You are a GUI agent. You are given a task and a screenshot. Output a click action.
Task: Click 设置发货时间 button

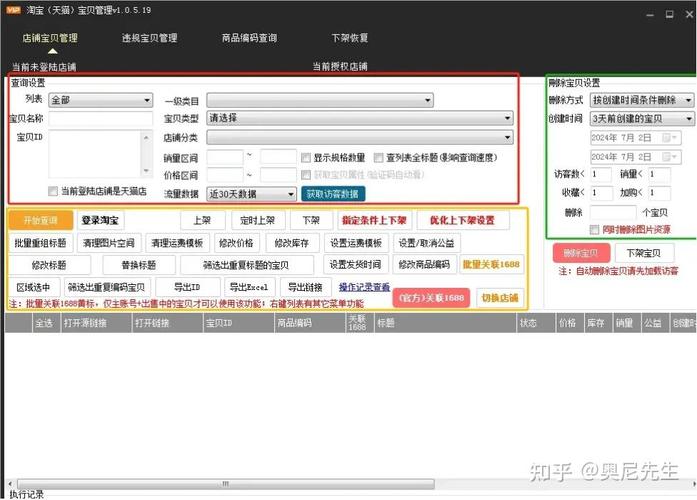point(356,265)
